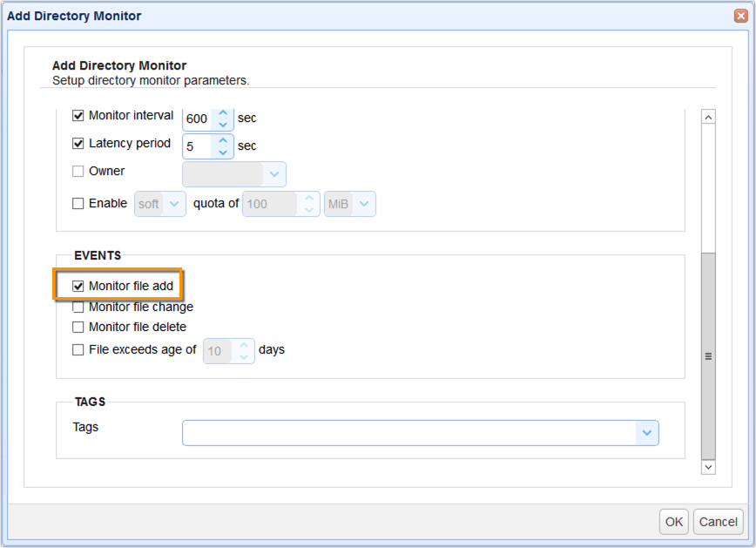Viewport: 756px width, 548px height.
Task: Enable Monitor file delete
Action: pyautogui.click(x=78, y=327)
